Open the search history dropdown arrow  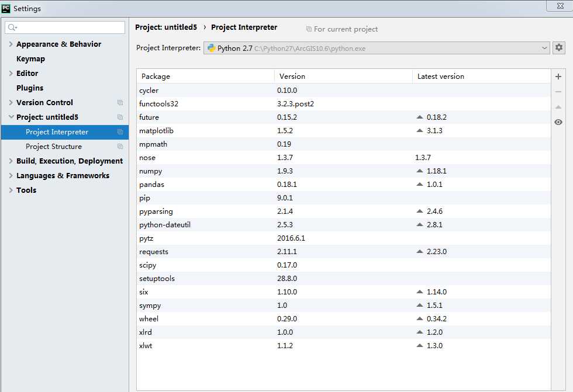click(16, 27)
